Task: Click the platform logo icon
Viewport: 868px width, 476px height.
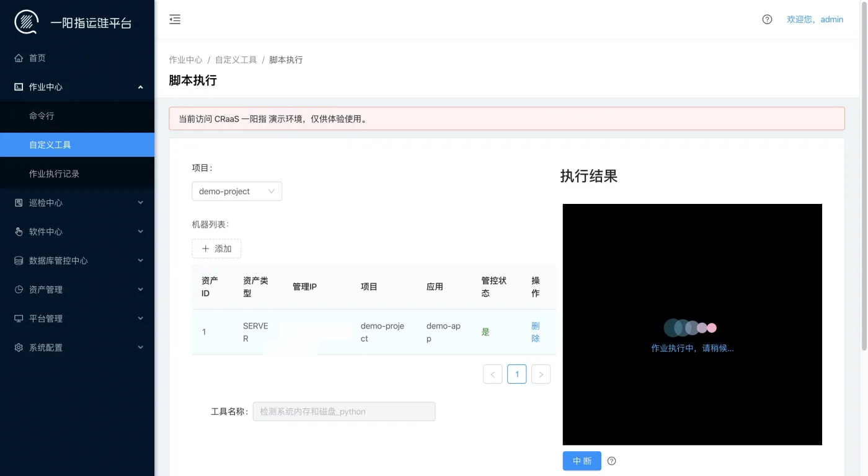Action: [26, 22]
